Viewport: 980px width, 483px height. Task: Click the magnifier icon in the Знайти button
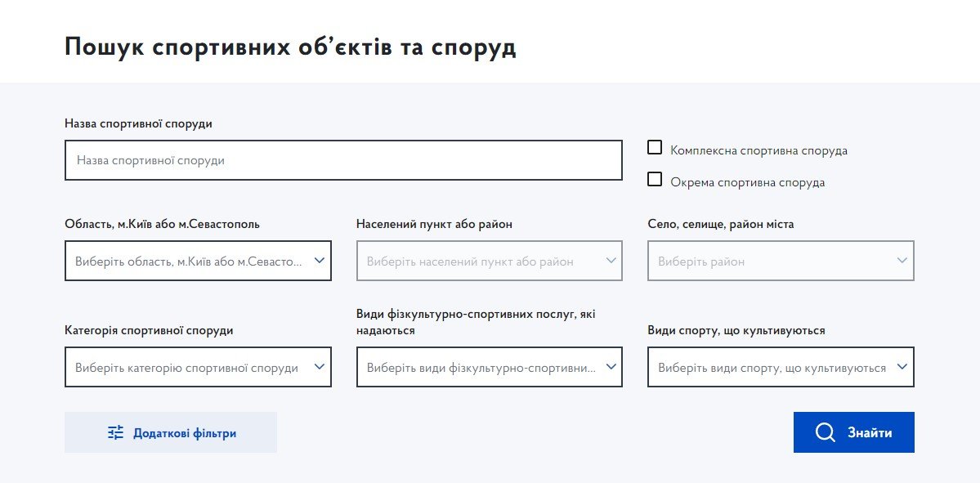[825, 432]
